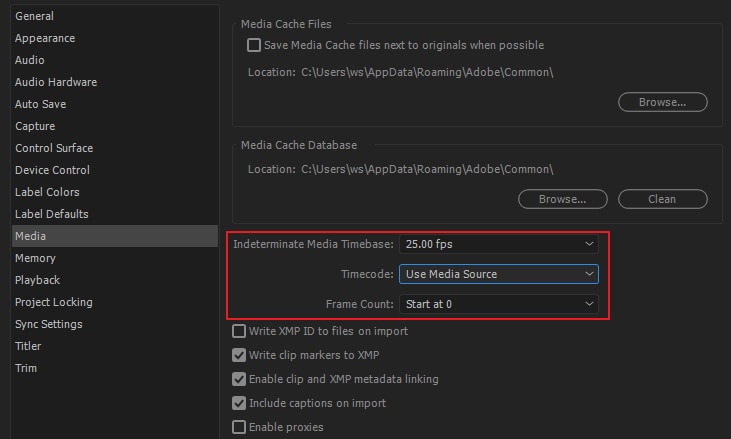Go to the Auto Save preferences
Viewport: 731px width, 439px height.
coord(42,104)
